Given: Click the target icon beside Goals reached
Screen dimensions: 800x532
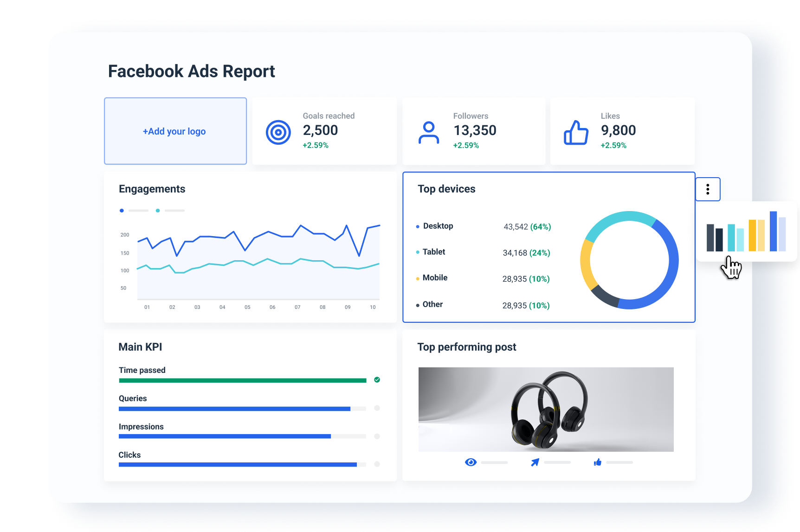Looking at the screenshot, I should coord(278,132).
